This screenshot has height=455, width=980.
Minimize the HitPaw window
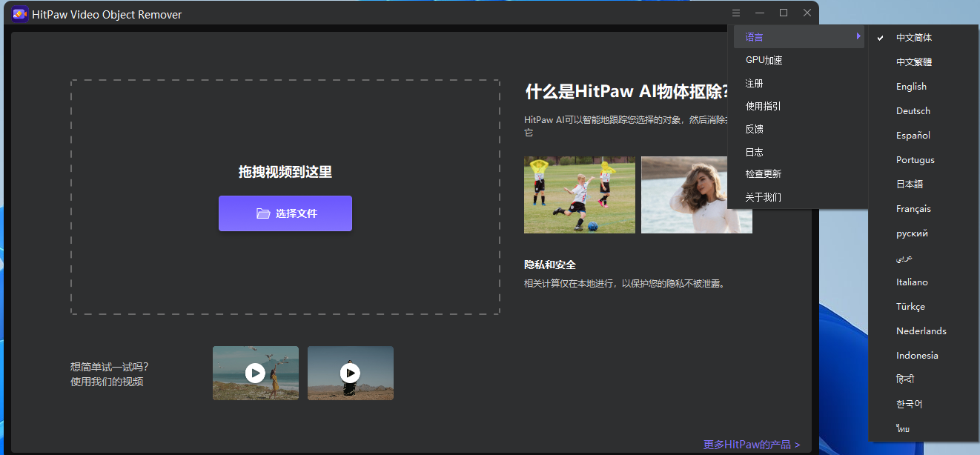coord(760,13)
